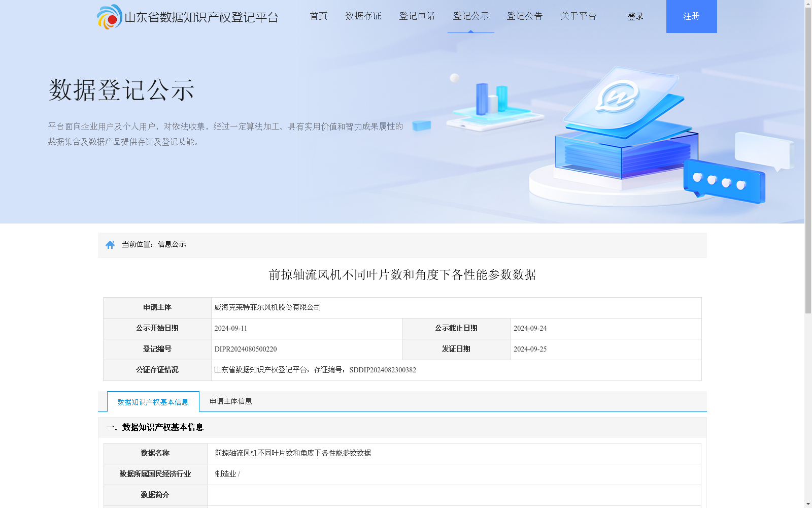Click the 公示截止日期 label cell
Screen dimensions: 812x508
pos(456,329)
